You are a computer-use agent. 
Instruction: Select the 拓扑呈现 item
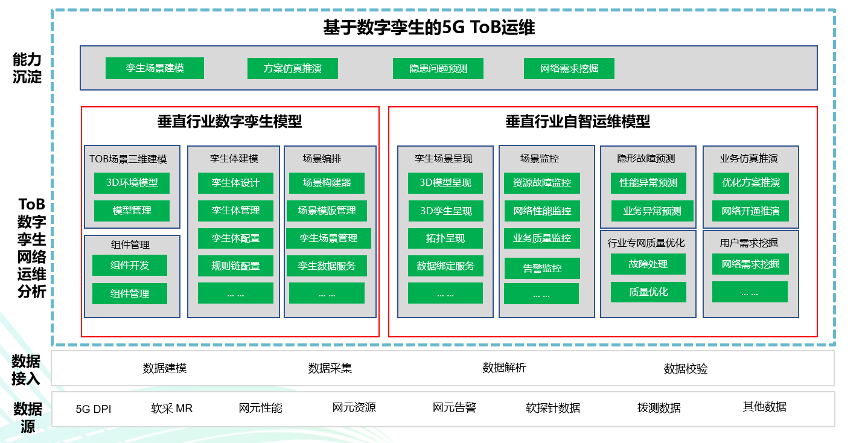pyautogui.click(x=444, y=238)
